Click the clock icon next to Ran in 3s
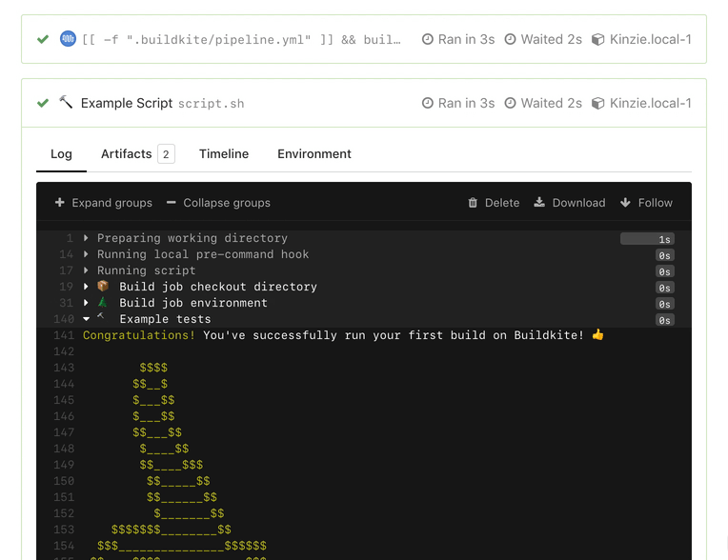Image resolution: width=728 pixels, height=560 pixels. 428,103
